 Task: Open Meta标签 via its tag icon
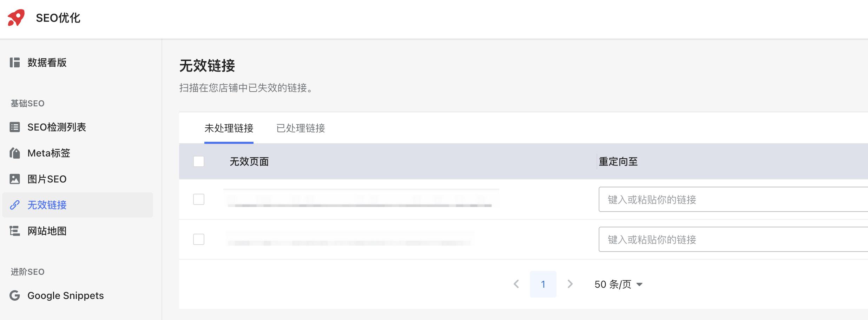pos(15,153)
